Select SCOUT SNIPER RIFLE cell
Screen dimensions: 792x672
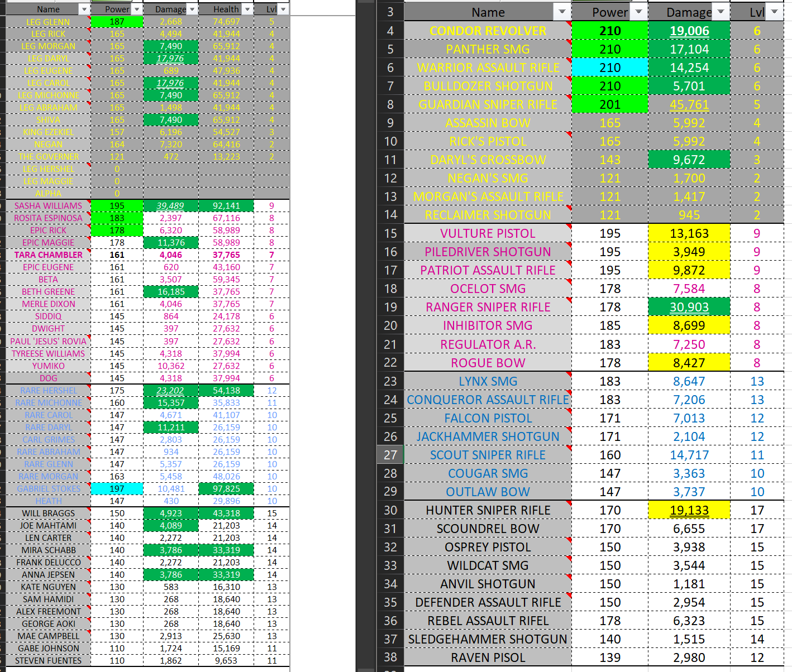[x=488, y=455]
